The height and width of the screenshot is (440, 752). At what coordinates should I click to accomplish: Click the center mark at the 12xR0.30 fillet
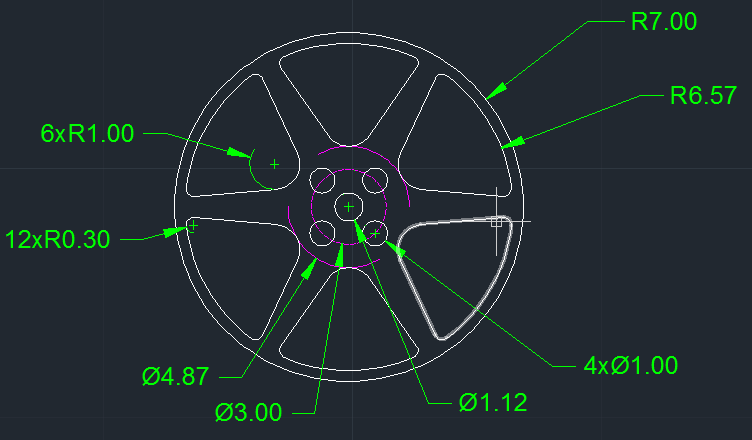[194, 227]
